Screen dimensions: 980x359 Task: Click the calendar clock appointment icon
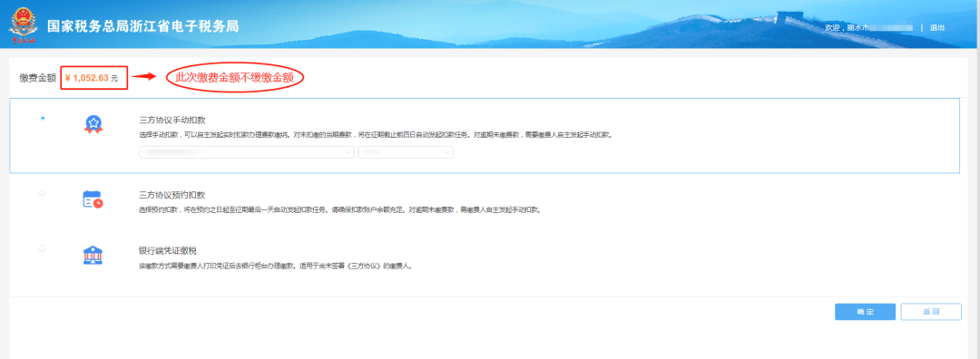[93, 199]
